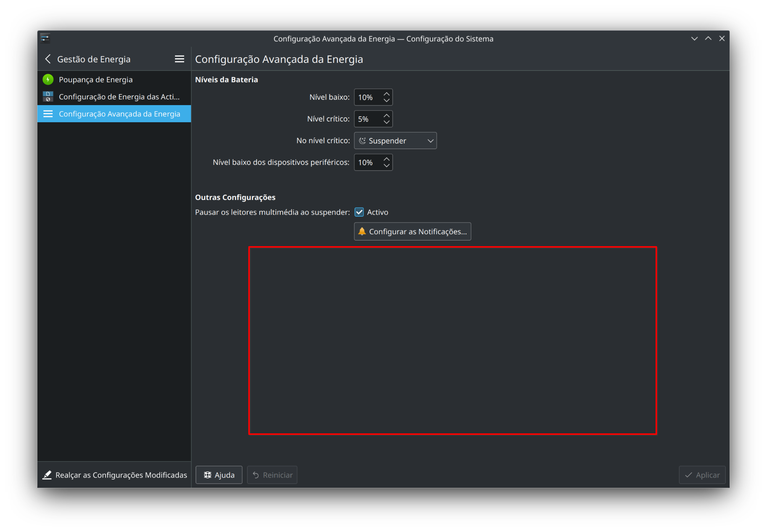Decrease Nível crítico with down arrow
The height and width of the screenshot is (532, 767).
click(386, 122)
